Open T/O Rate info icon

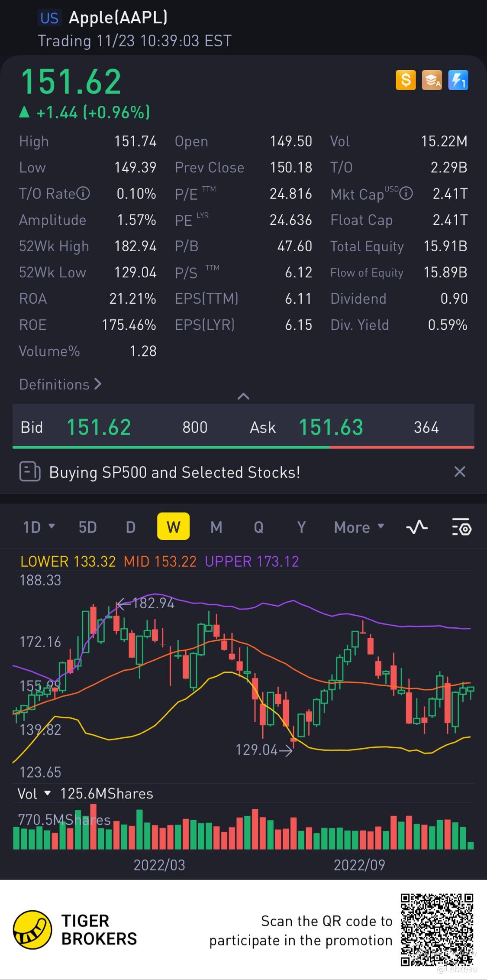point(83,193)
